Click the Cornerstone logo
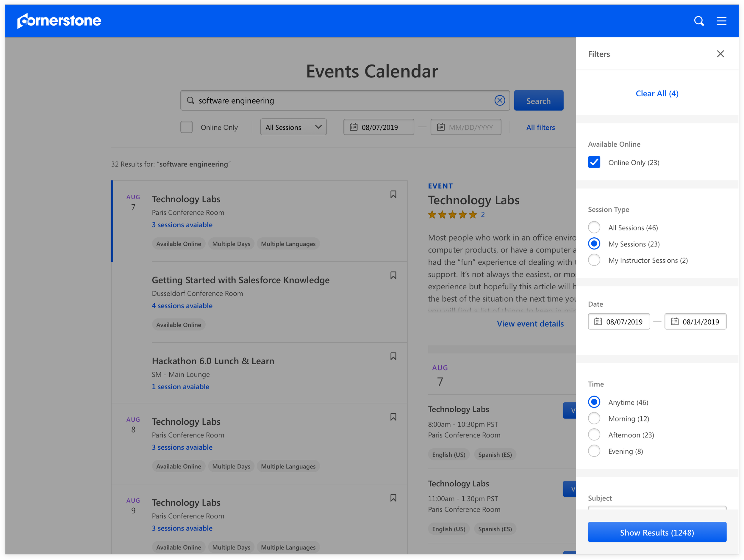The height and width of the screenshot is (560, 744). coord(59,21)
